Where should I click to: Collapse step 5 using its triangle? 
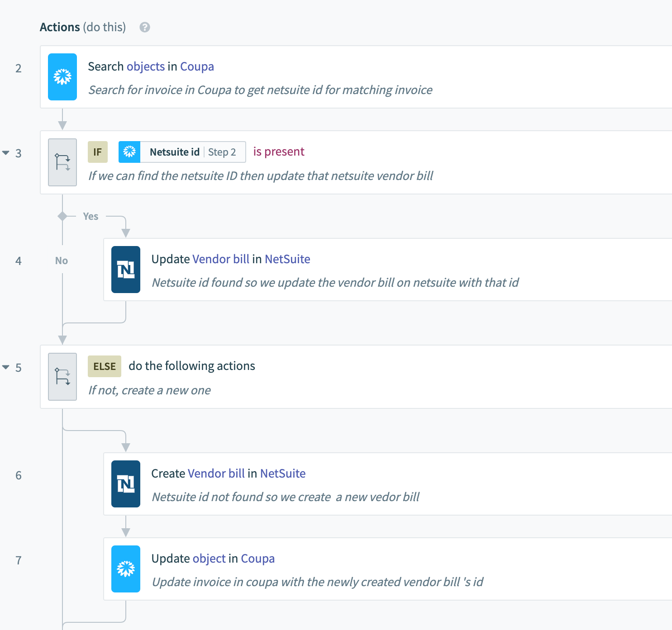click(6, 367)
